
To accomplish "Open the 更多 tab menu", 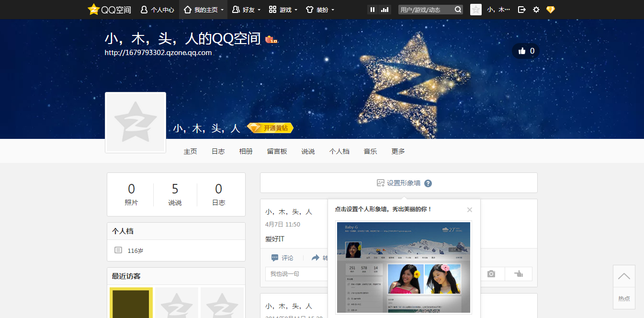I will pyautogui.click(x=398, y=151).
